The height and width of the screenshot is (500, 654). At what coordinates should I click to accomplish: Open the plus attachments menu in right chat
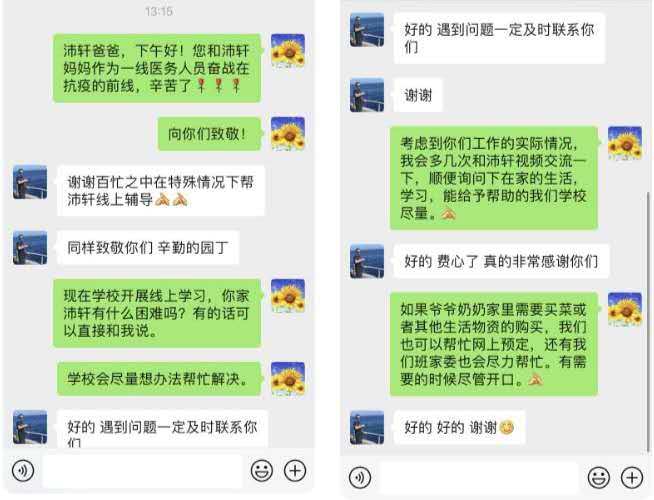[632, 477]
